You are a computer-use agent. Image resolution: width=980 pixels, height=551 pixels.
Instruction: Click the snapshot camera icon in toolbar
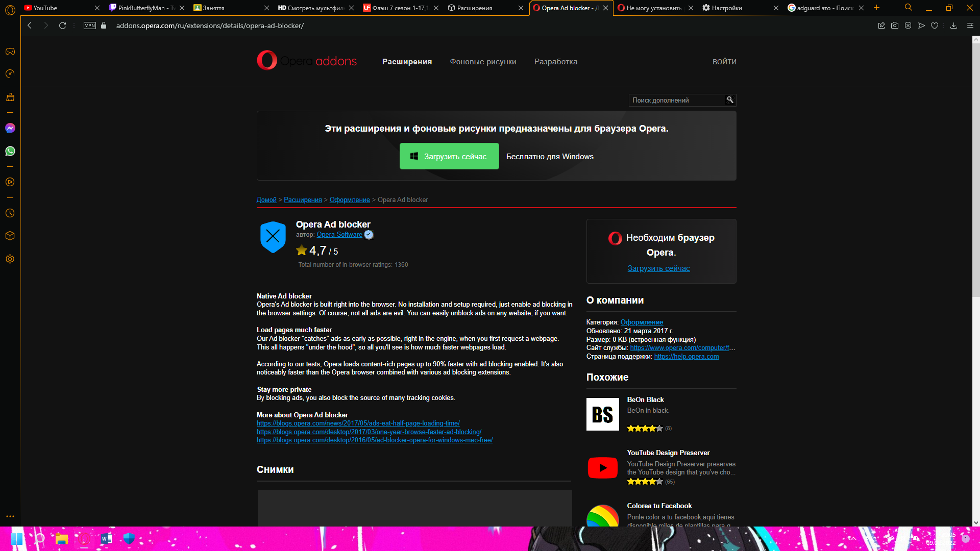[x=895, y=26]
